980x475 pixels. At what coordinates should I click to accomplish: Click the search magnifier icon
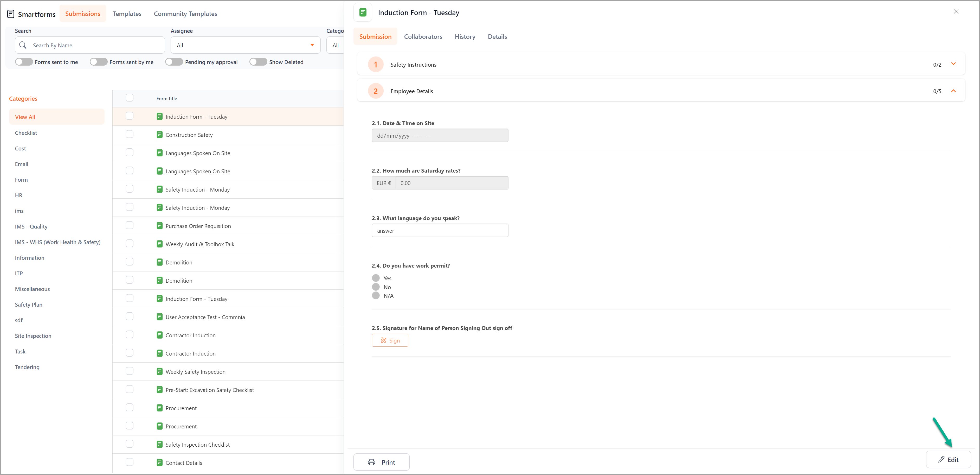click(23, 45)
